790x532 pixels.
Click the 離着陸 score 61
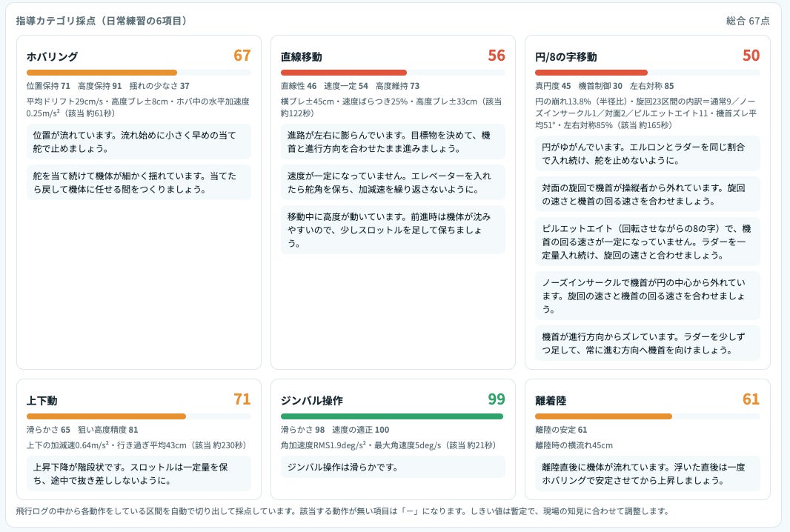point(751,399)
